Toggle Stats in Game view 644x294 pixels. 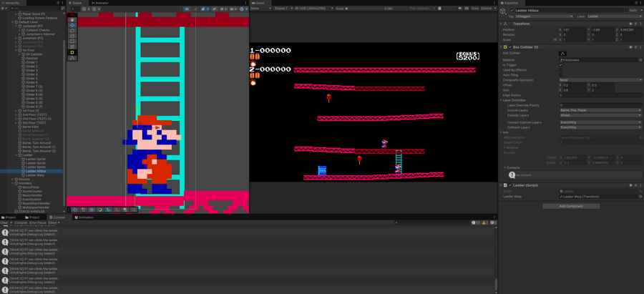[x=475, y=8]
